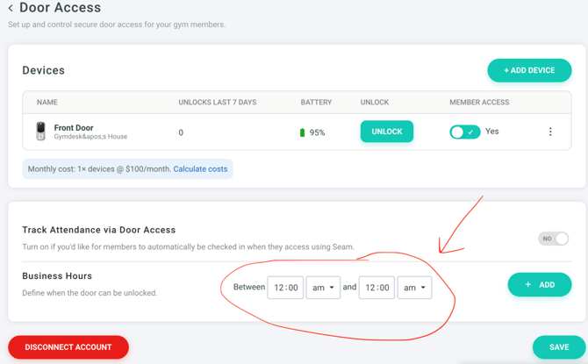Screen dimensions: 588x364
Task: Click the business hours end time field
Action: 376,288
